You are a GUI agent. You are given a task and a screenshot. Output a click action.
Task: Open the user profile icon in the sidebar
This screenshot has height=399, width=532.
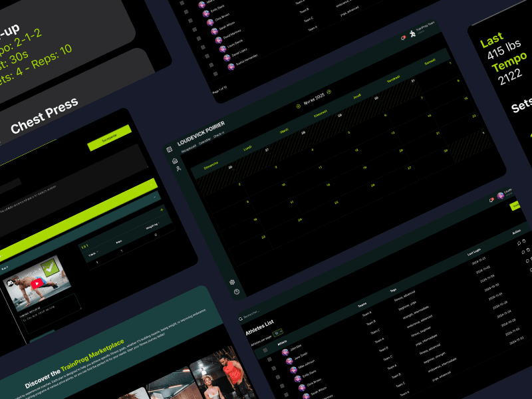pos(178,169)
